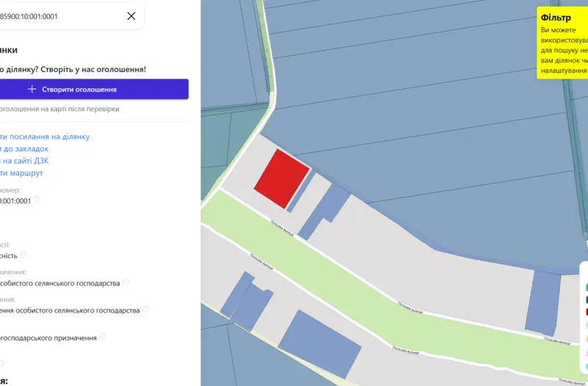
Task: Copy icon after first особистого селянського господарства line
Action: pyautogui.click(x=126, y=282)
